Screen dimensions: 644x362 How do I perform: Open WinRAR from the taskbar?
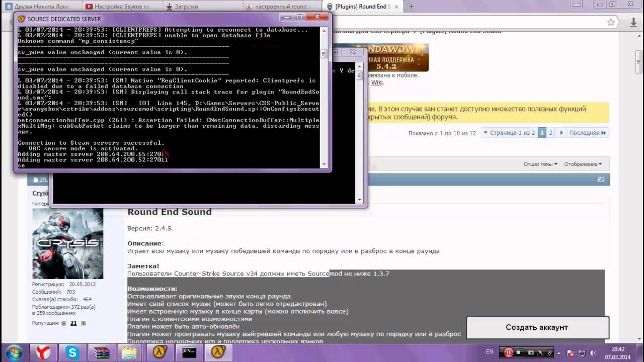(x=102, y=352)
